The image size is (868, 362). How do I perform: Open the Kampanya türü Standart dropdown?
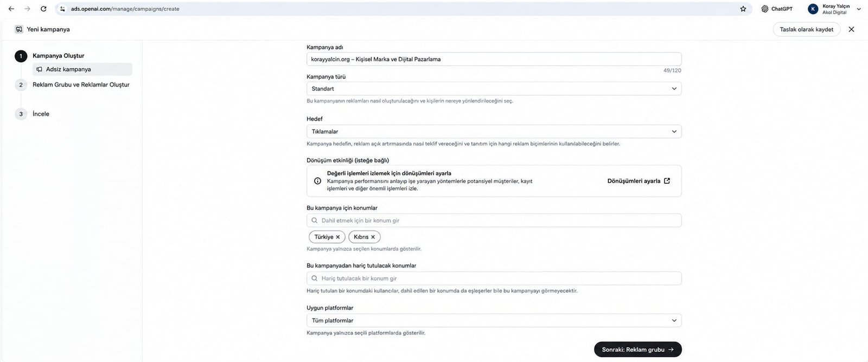(x=494, y=88)
